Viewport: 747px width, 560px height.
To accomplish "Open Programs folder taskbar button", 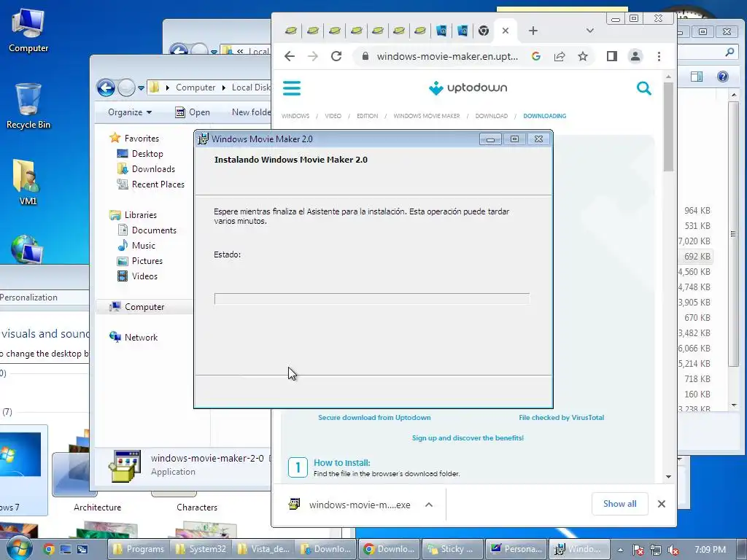I will click(x=138, y=549).
